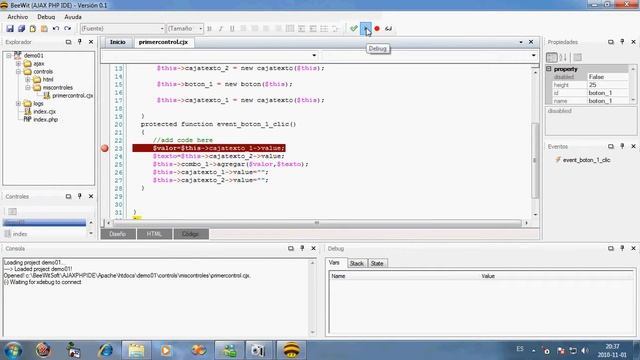
Task: Collapse the property category group
Action: coord(549,69)
